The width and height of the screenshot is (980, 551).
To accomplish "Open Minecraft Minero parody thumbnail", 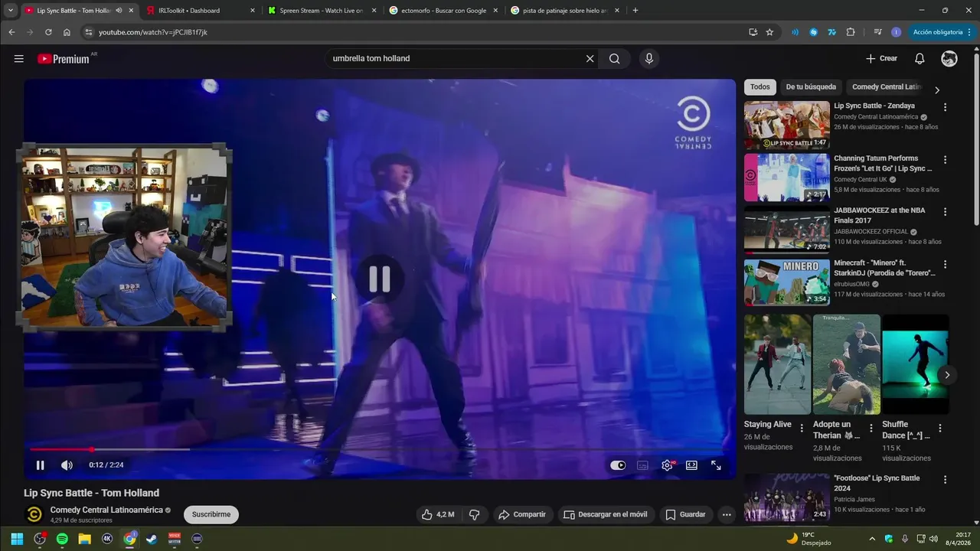I will pos(786,282).
